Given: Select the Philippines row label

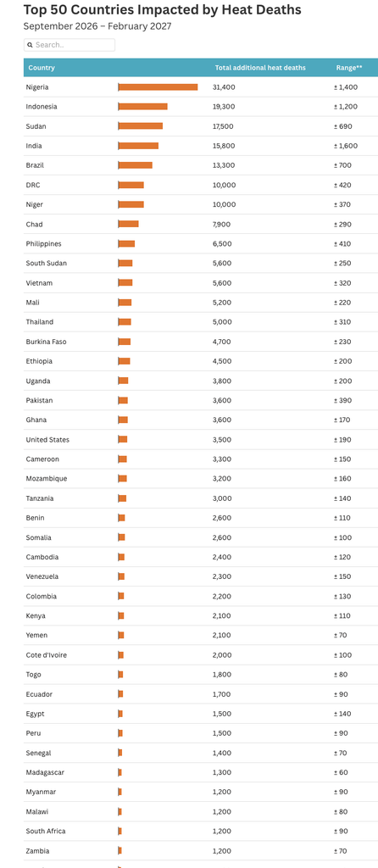Looking at the screenshot, I should click(44, 243).
